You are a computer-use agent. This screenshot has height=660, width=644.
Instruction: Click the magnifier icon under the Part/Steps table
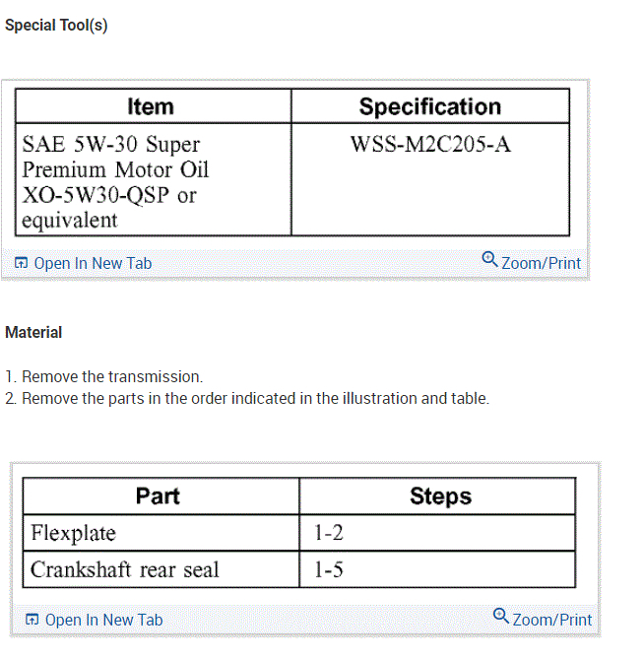pyautogui.click(x=500, y=617)
